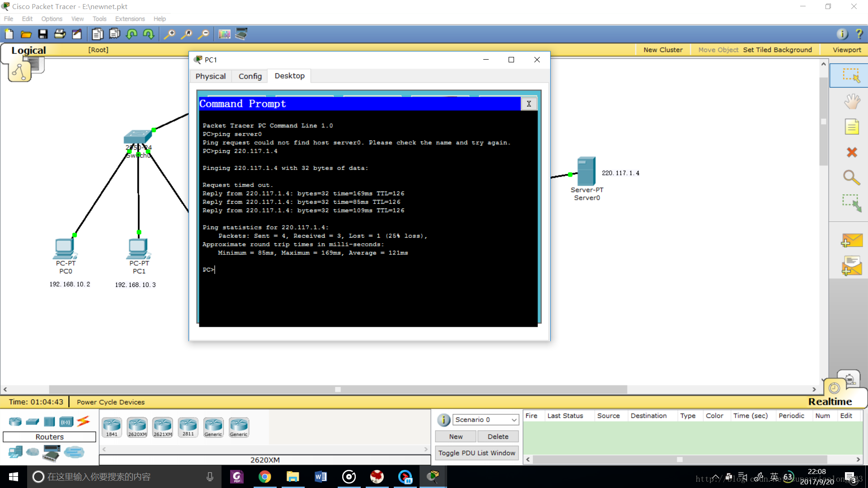Screen dimensions: 868x488
Task: Click the Delete scenario button
Action: (x=498, y=436)
